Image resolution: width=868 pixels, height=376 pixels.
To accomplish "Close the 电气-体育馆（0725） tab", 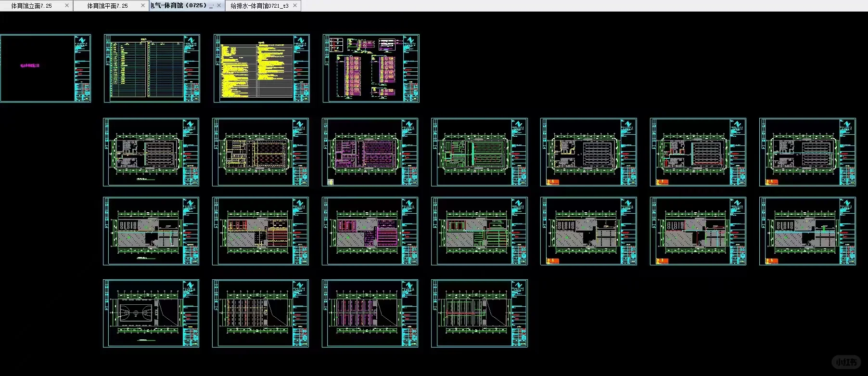I will point(219,5).
